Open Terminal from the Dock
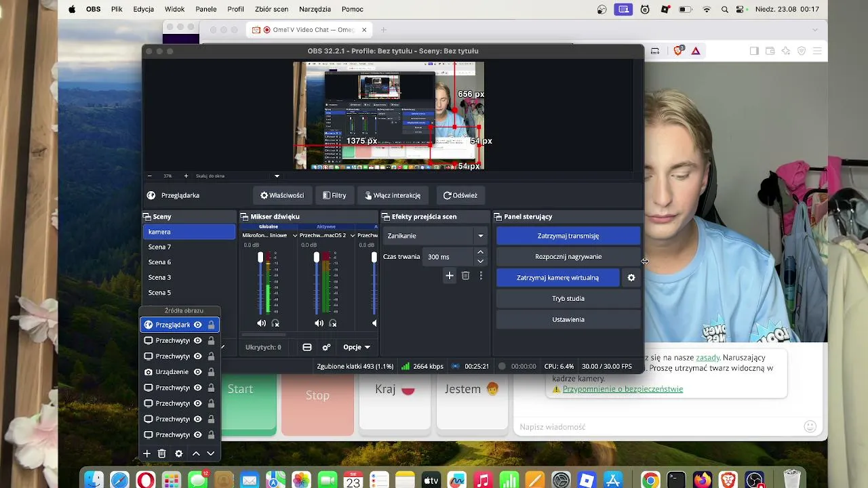This screenshot has width=868, height=488. point(676,480)
